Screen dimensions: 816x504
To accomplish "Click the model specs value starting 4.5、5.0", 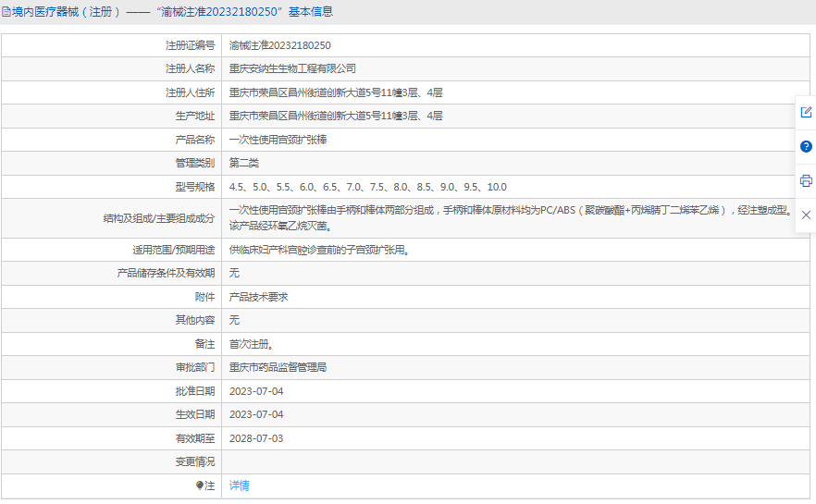I will click(x=368, y=187).
